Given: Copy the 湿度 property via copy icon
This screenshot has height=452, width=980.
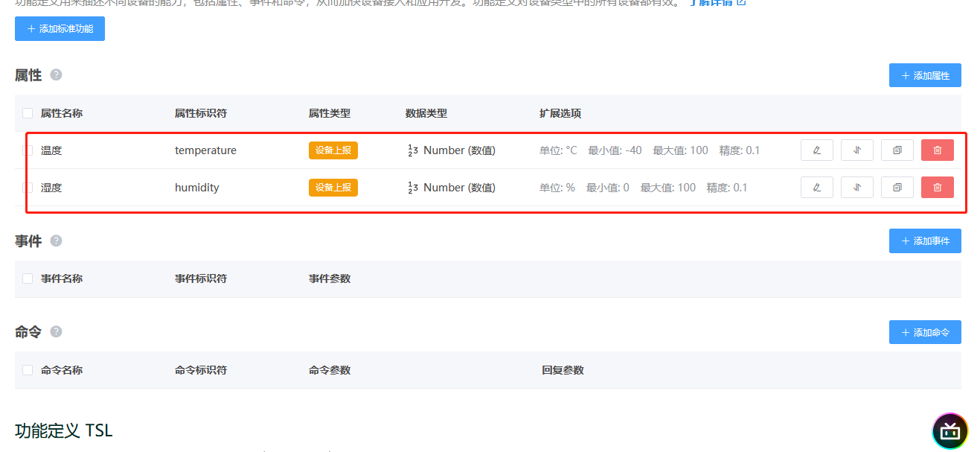Looking at the screenshot, I should [x=897, y=187].
